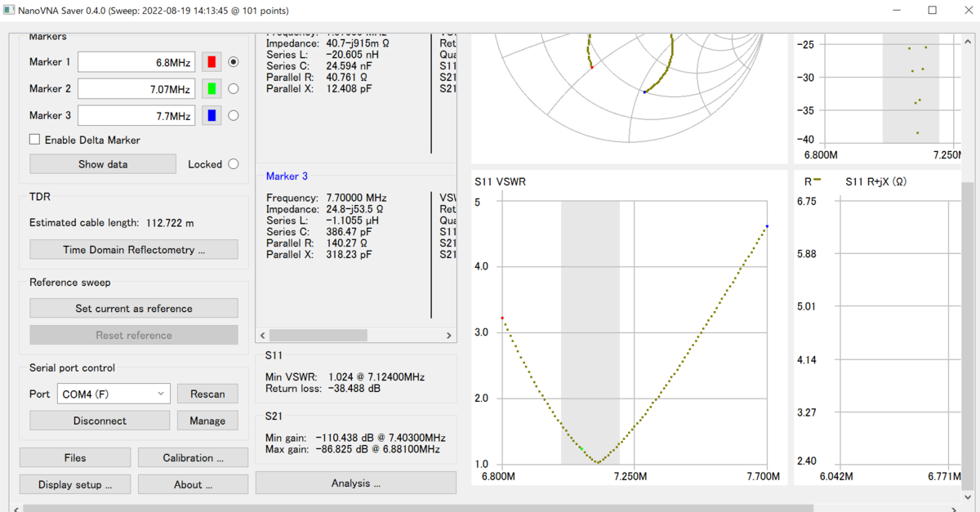
Task: Open the Calibration dialog
Action: point(193,458)
